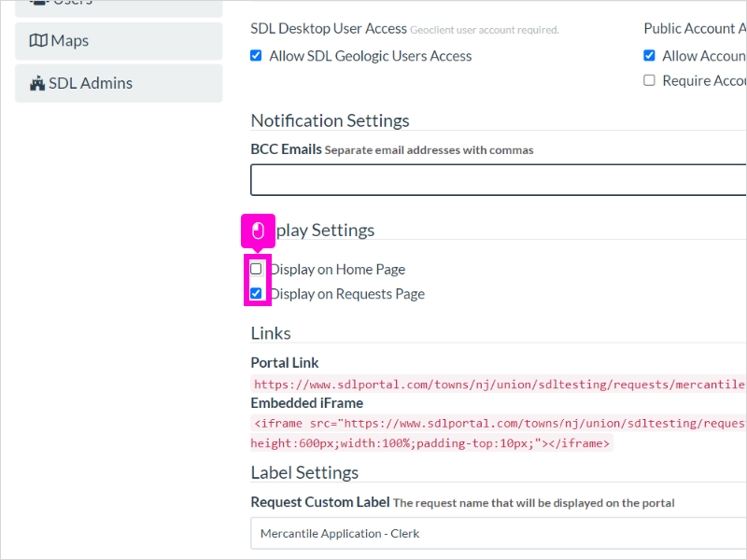
Task: Click the Label Settings heading
Action: [x=304, y=472]
